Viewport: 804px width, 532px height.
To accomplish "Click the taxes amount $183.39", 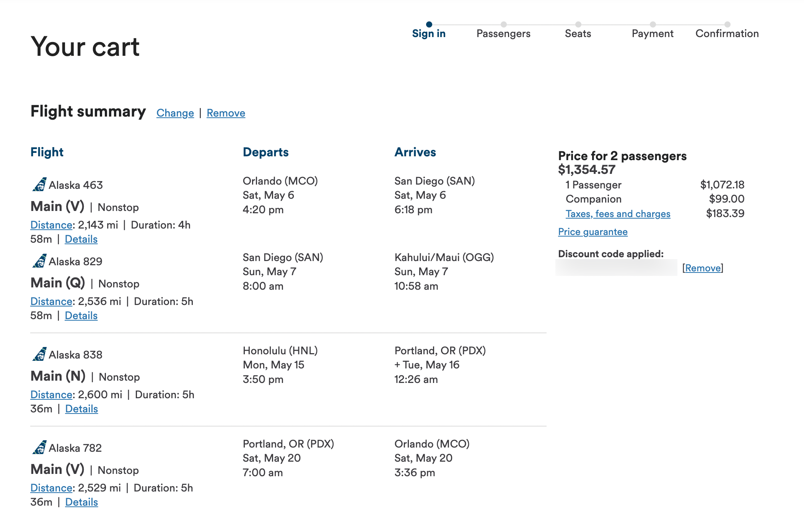I will pyautogui.click(x=725, y=214).
